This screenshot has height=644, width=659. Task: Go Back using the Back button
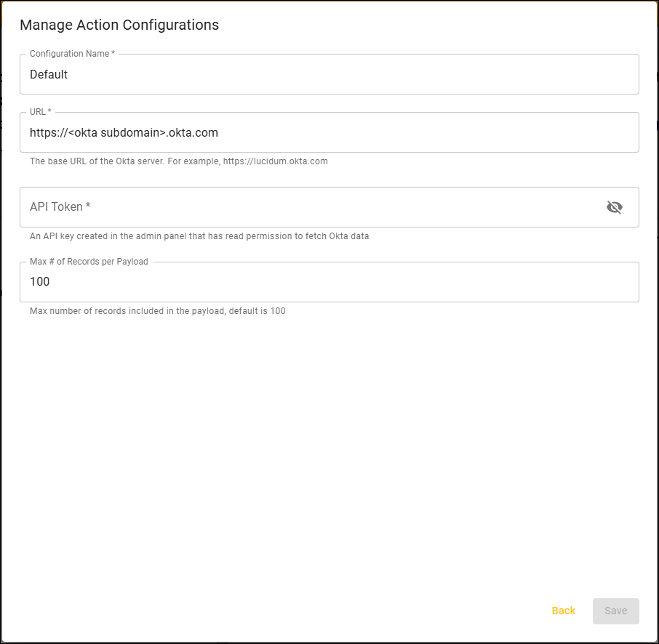(x=563, y=611)
